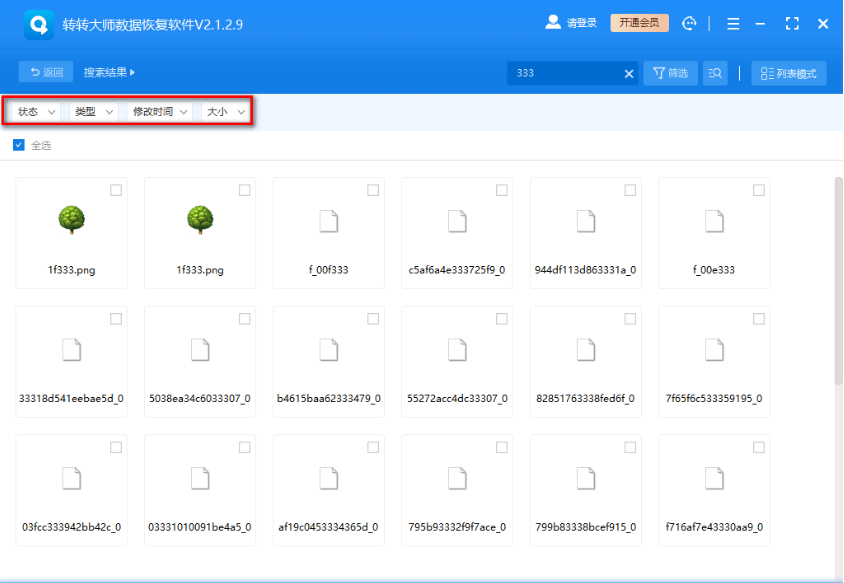844x583 pixels.
Task: Clear the search box with X
Action: (630, 73)
